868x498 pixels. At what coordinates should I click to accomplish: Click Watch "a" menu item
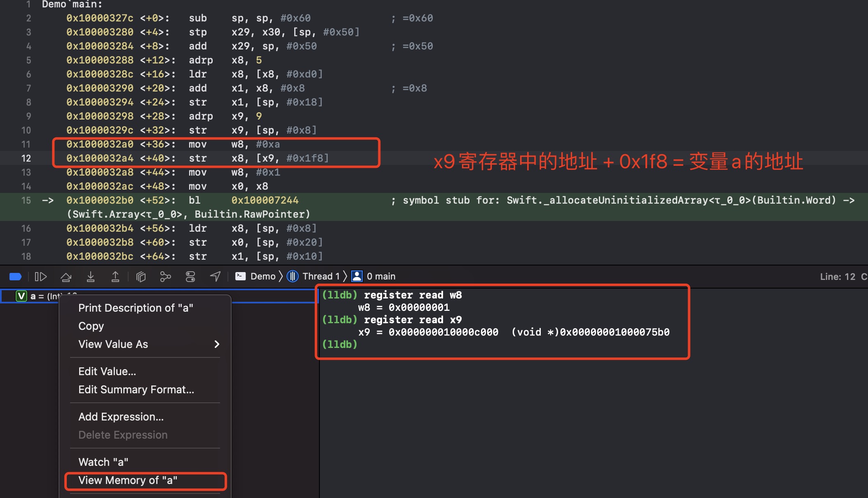pos(103,462)
